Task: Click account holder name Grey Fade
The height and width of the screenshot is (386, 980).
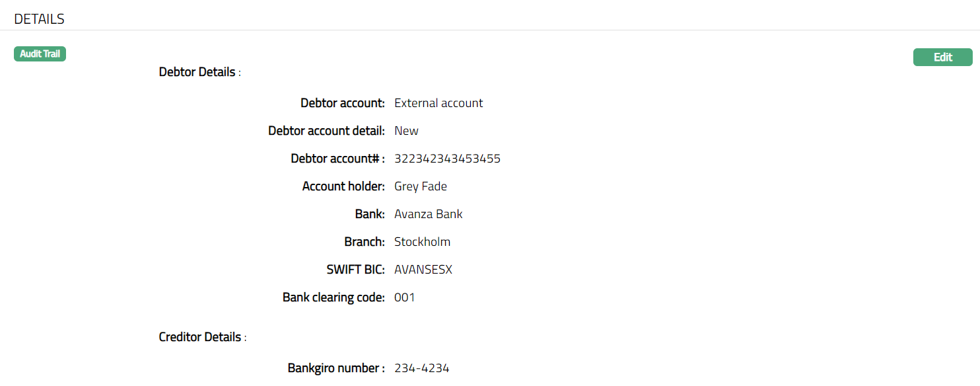Action: point(421,186)
